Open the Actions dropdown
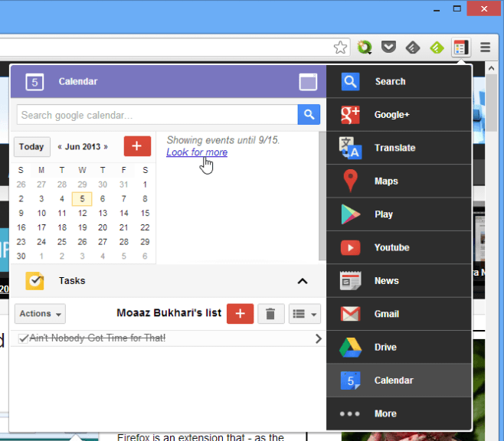Viewport: 504px width, 441px height. [x=40, y=313]
